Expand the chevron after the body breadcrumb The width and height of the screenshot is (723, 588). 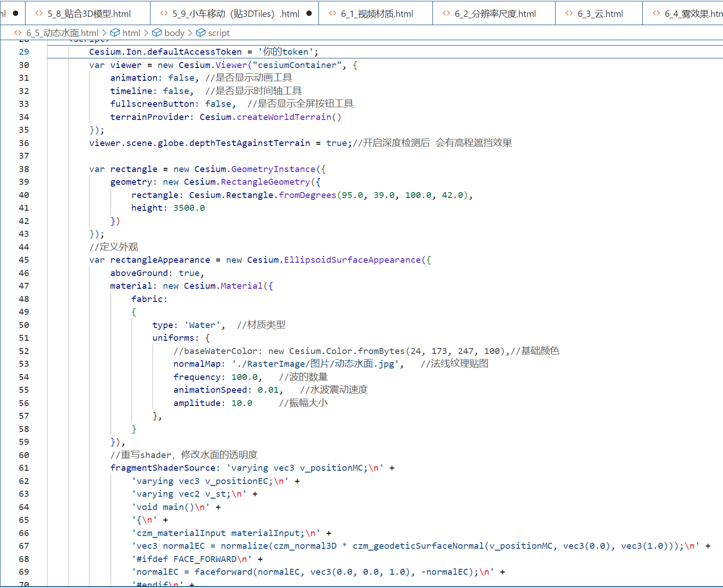(x=190, y=33)
